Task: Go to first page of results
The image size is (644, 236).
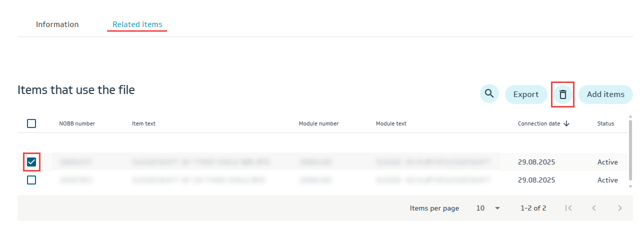Action: click(568, 208)
